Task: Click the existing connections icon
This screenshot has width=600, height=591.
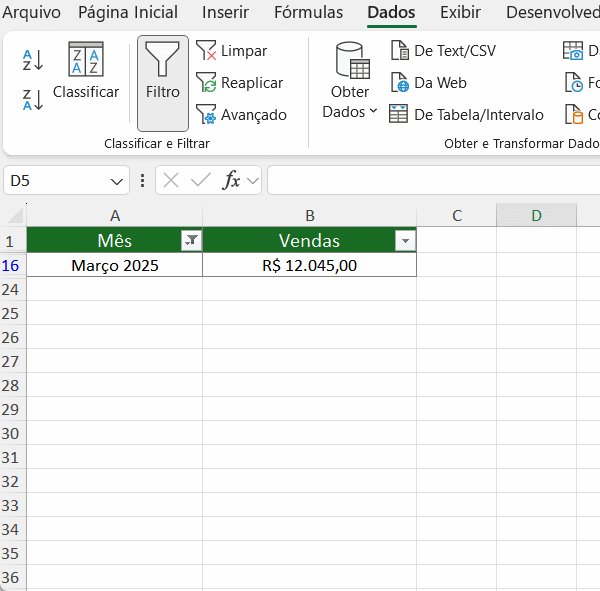Action: click(x=574, y=115)
